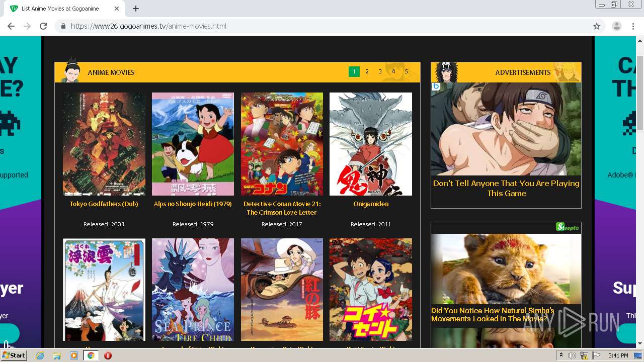This screenshot has height=362, width=644.
Task: Click the lion cub ad image
Action: coord(506,268)
